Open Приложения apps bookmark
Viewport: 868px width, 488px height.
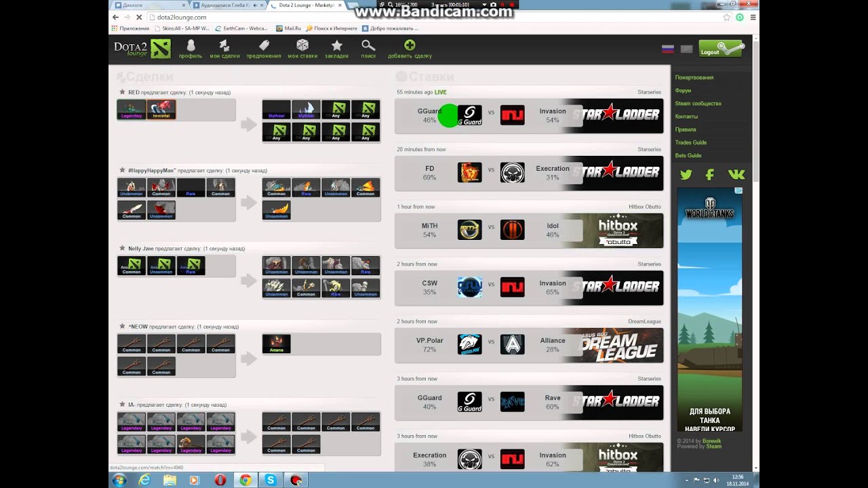130,28
